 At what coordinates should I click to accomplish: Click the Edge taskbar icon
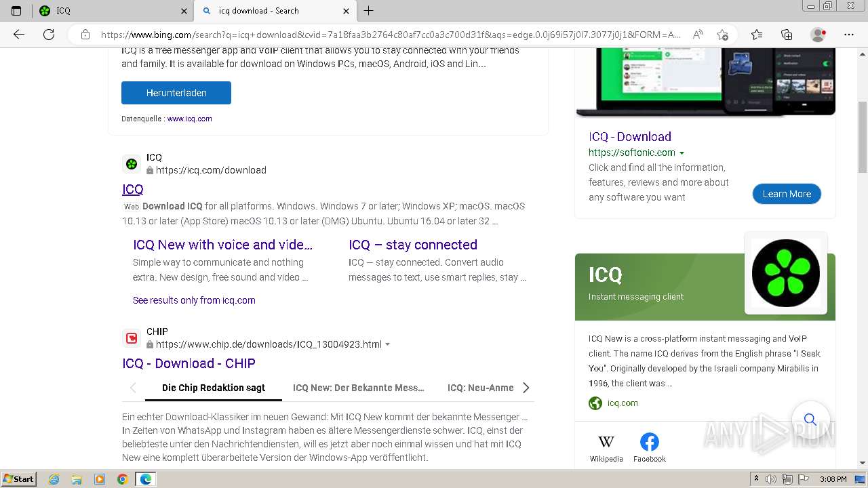(145, 479)
